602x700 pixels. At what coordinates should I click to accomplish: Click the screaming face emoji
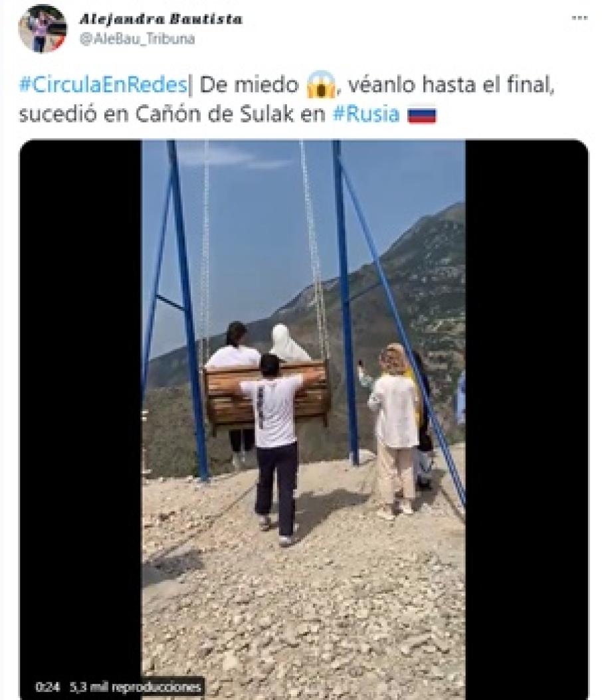(x=321, y=84)
